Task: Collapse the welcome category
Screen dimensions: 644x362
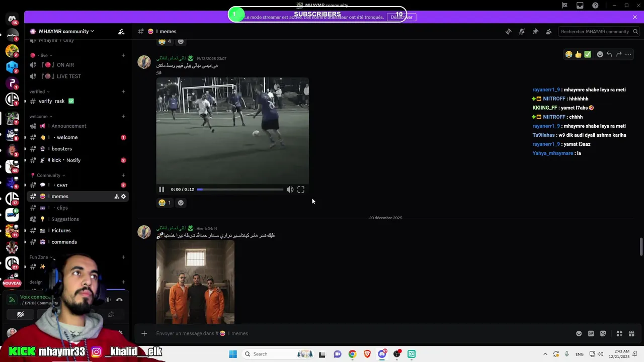Action: coord(41,116)
